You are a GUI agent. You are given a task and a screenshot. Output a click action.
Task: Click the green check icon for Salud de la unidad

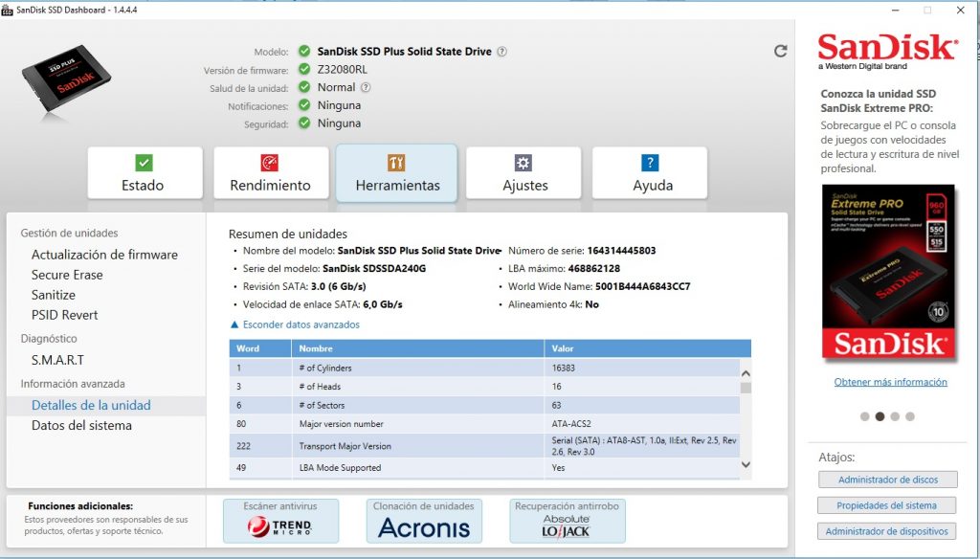[x=304, y=87]
